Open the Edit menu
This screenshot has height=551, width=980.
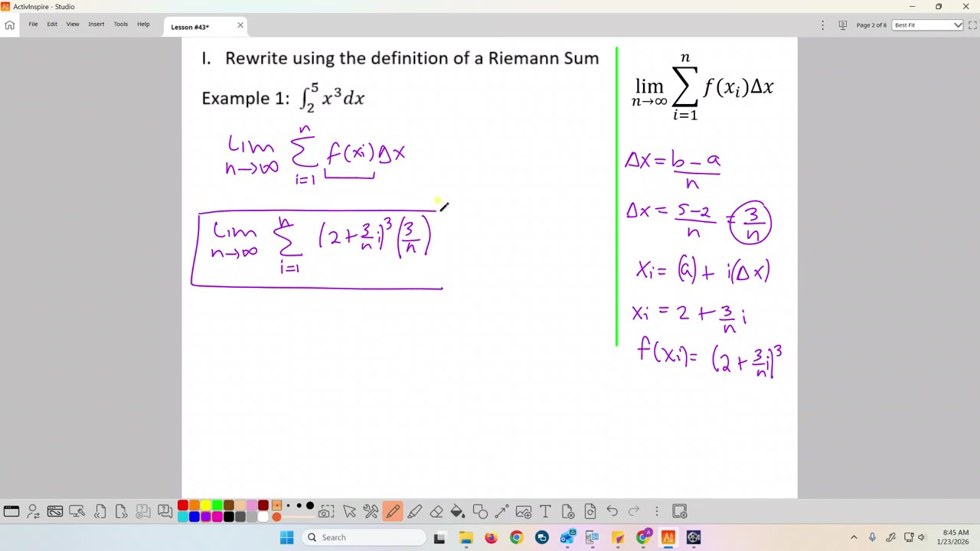point(52,24)
